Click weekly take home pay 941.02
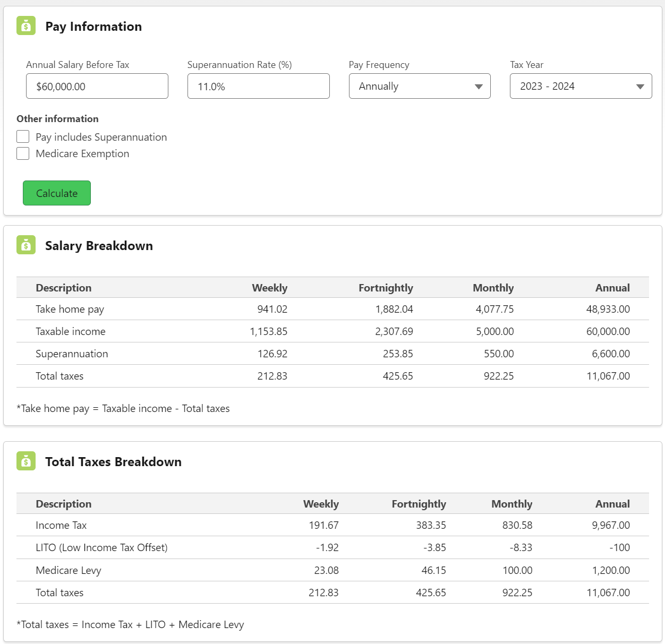This screenshot has height=644, width=665. (x=272, y=309)
